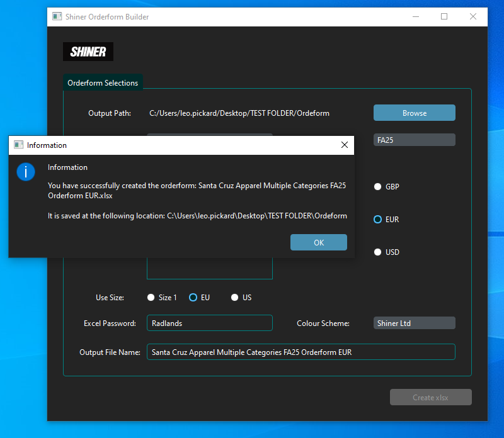Minimize the Shiner Orderform Builder window

415,17
